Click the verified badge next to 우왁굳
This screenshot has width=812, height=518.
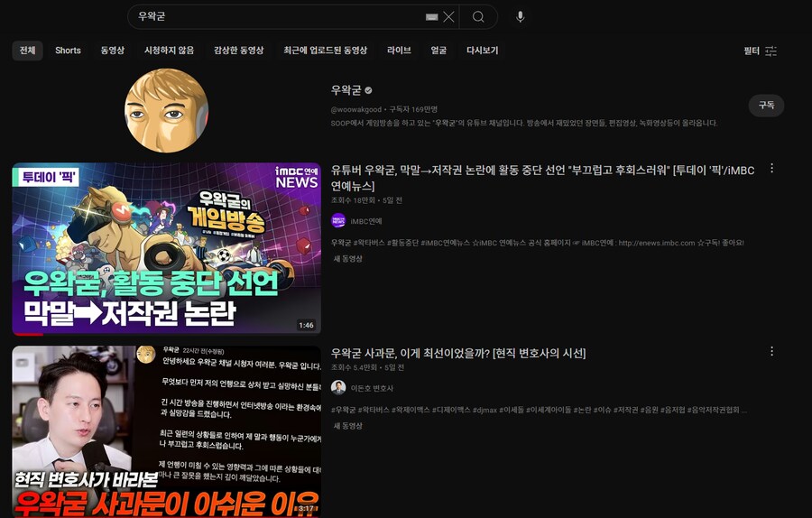pyautogui.click(x=368, y=90)
